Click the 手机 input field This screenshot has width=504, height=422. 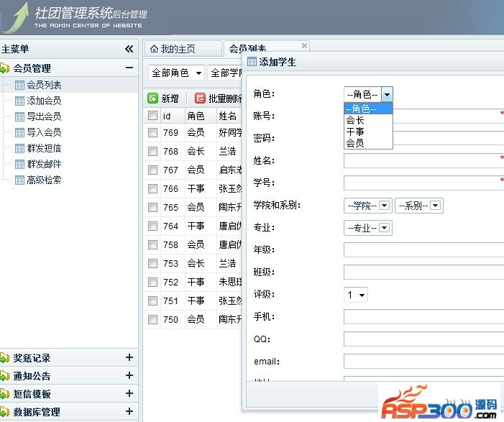tap(424, 317)
